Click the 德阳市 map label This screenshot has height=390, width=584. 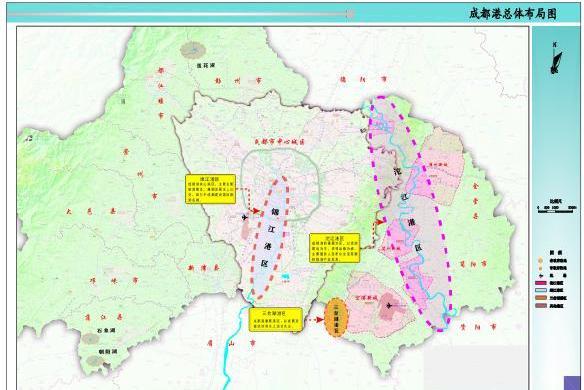point(364,79)
